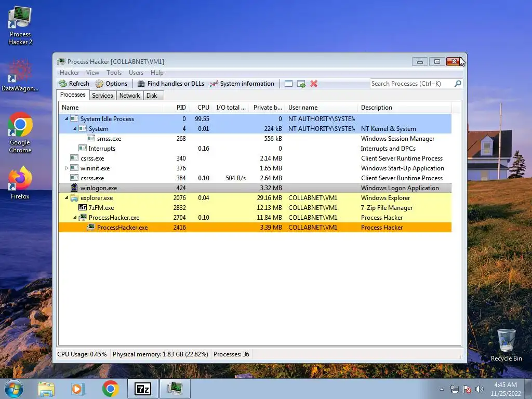
Task: Open the DataWagon desktop shortcut
Action: point(20,76)
